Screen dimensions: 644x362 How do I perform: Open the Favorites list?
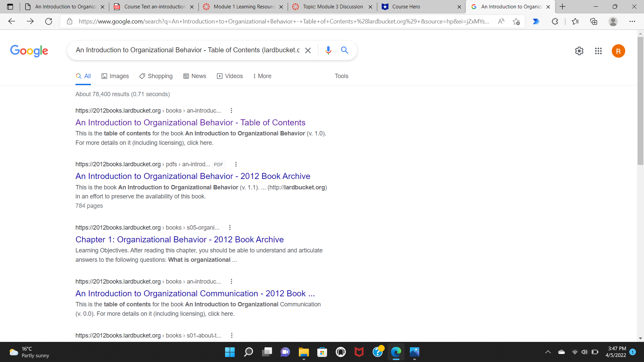(575, 21)
